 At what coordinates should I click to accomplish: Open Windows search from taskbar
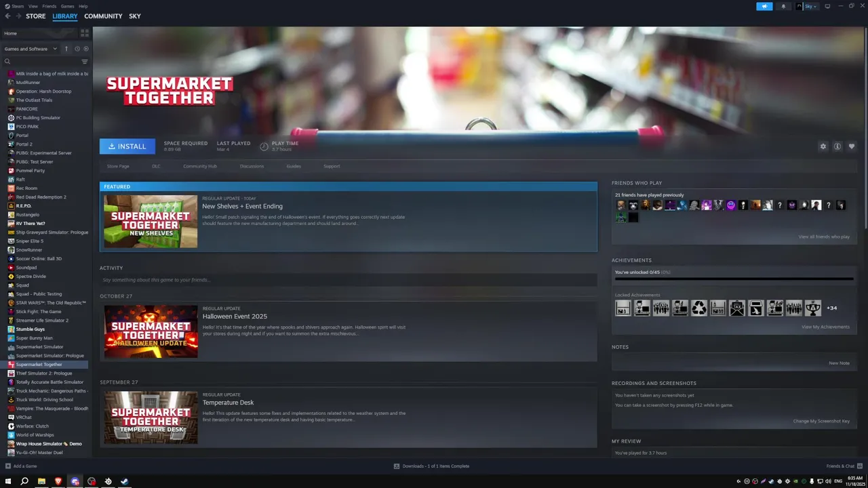tap(24, 481)
